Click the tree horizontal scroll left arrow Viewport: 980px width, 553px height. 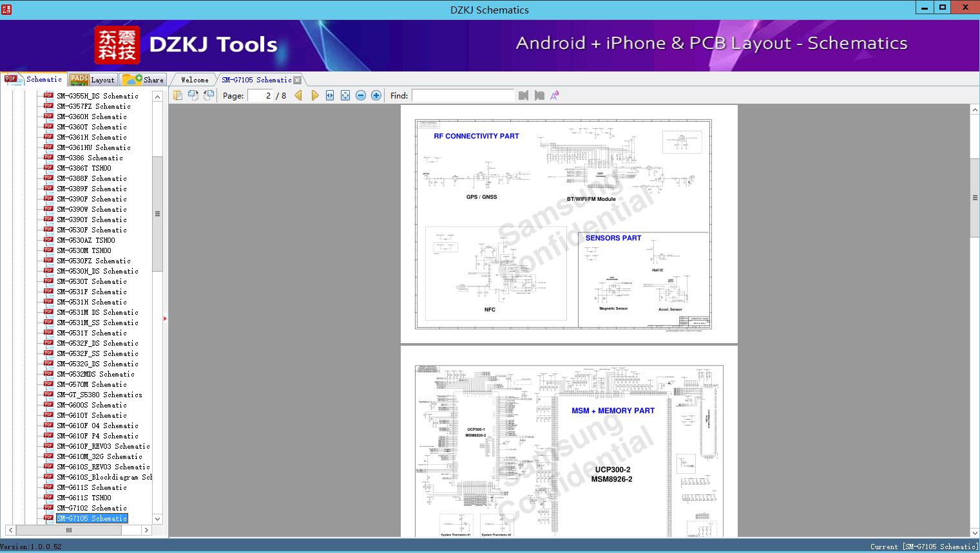coord(10,530)
